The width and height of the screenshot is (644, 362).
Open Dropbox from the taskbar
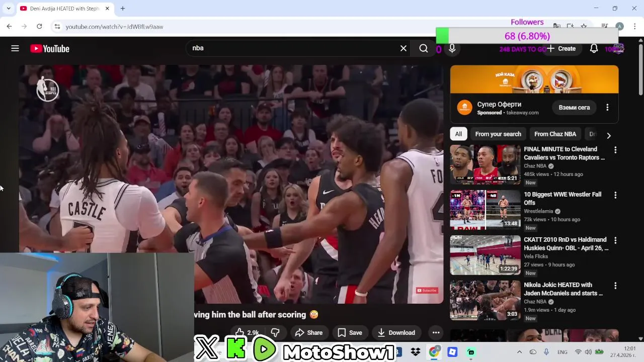pyautogui.click(x=416, y=352)
